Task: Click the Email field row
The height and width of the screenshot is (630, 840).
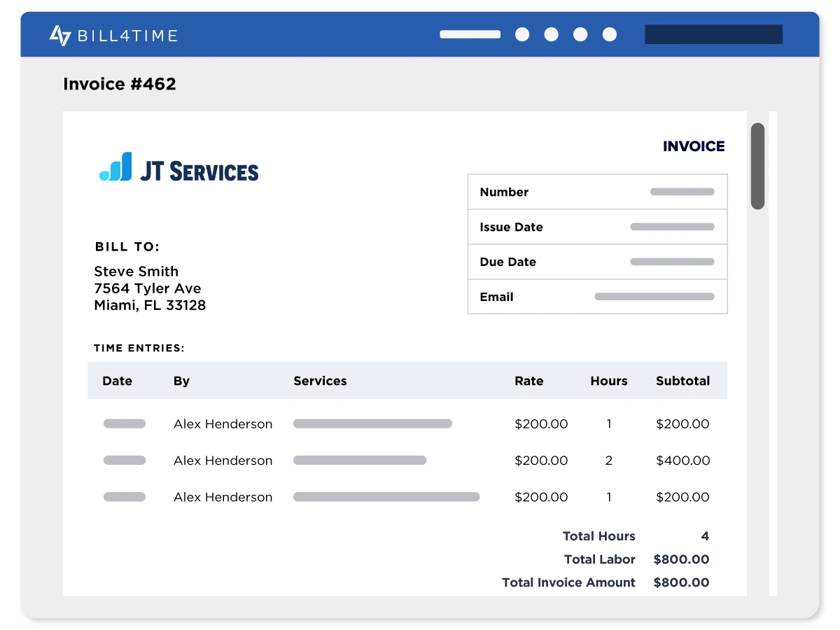Action: coord(597,297)
